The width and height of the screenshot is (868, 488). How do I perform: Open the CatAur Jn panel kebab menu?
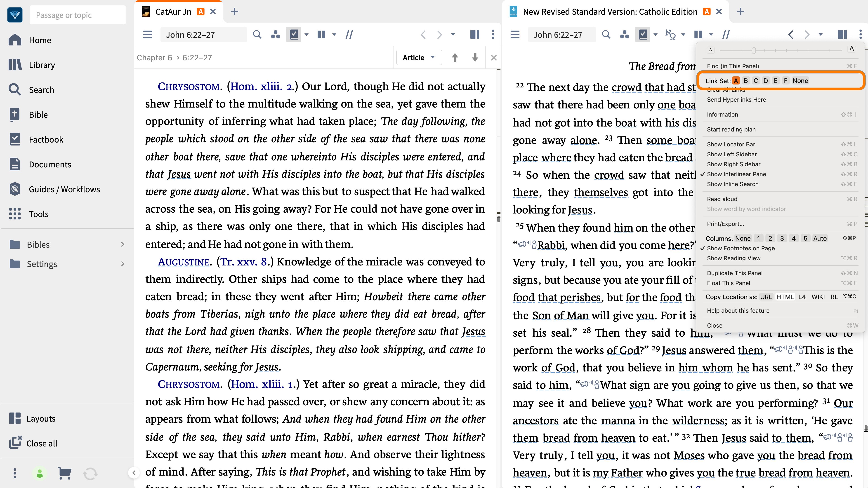[x=493, y=35]
